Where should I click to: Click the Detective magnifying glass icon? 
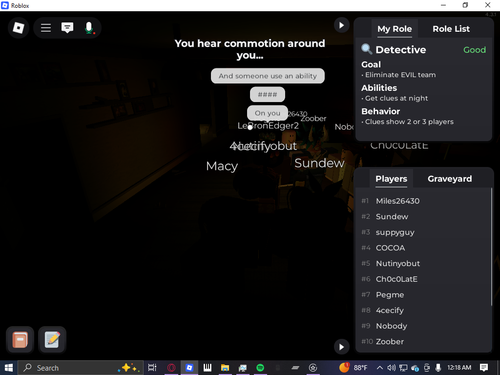[367, 49]
